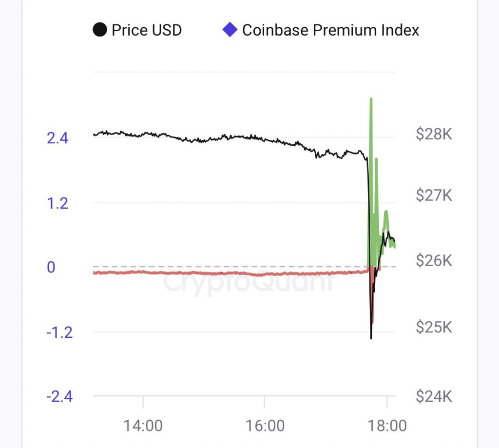Toggle the Price USD legend label
This screenshot has width=499, height=448.
(146, 30)
